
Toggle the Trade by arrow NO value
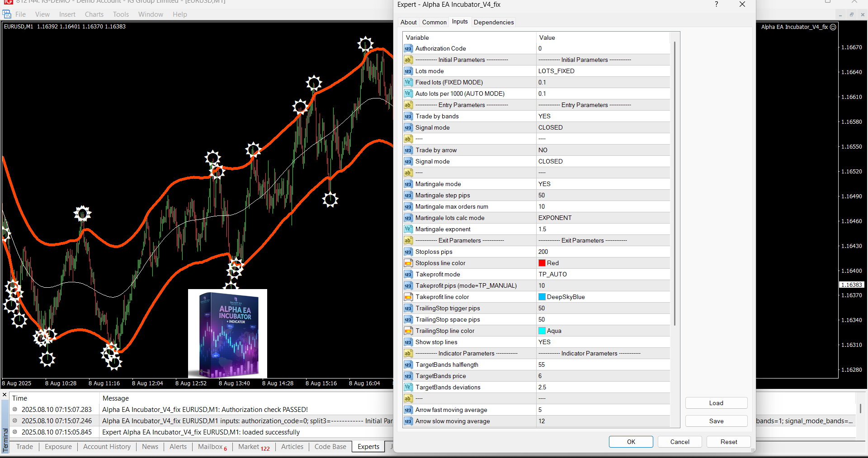(x=542, y=150)
